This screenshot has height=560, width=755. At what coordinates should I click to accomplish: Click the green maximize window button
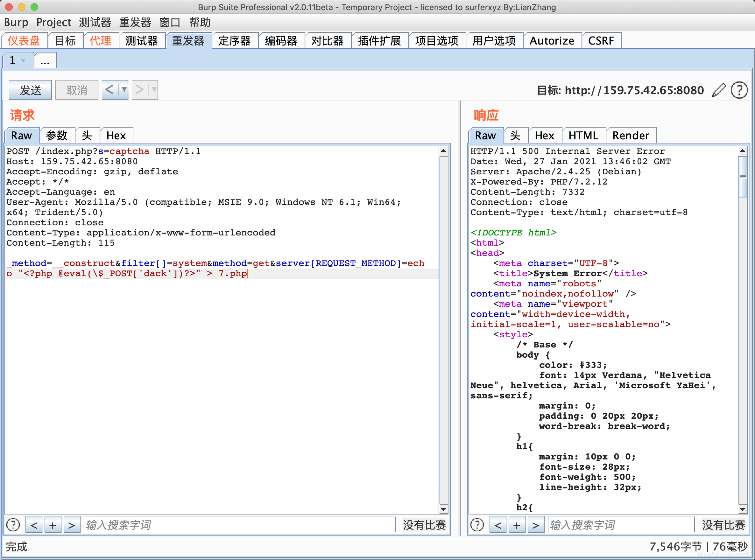[35, 7]
